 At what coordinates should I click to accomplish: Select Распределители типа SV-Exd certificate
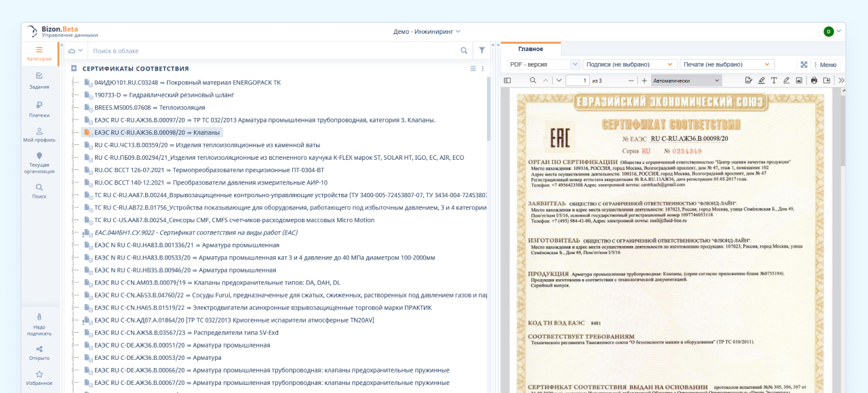pyautogui.click(x=182, y=333)
